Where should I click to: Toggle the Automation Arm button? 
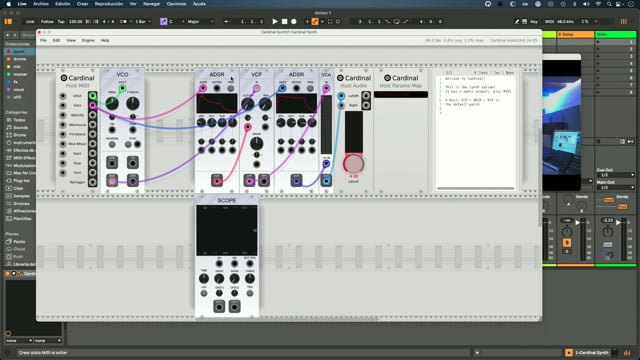tap(315, 22)
